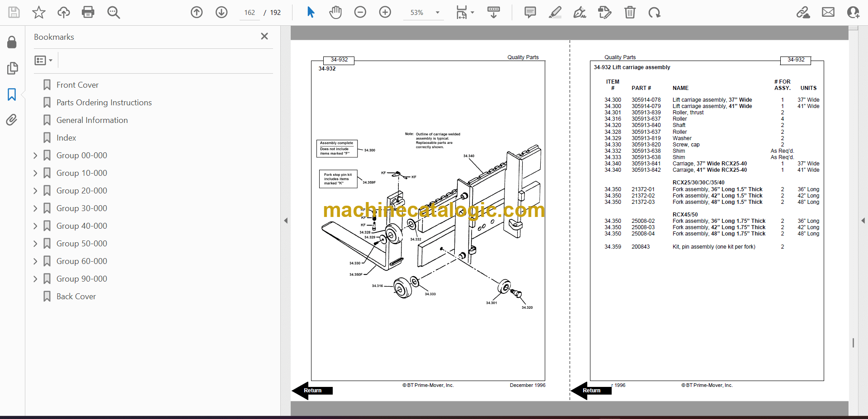Click part number 305913-839 in the parts table
868x419 pixels.
tap(646, 113)
